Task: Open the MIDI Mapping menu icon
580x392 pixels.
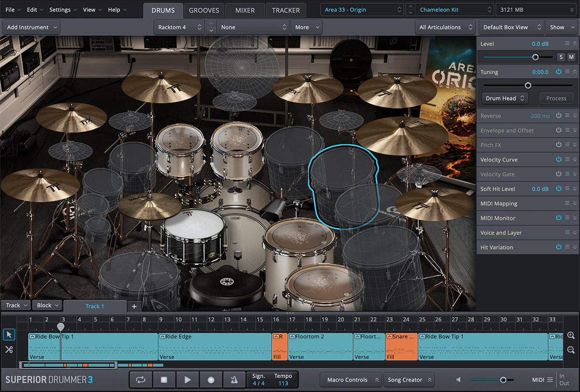Action: [567, 203]
